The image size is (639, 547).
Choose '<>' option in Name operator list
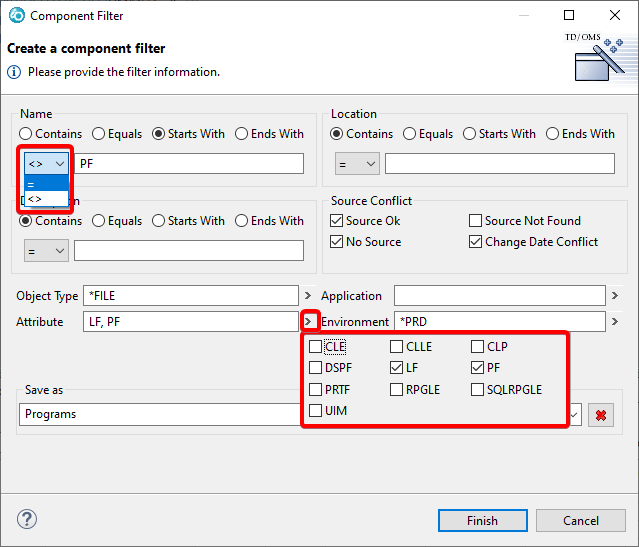pos(46,199)
